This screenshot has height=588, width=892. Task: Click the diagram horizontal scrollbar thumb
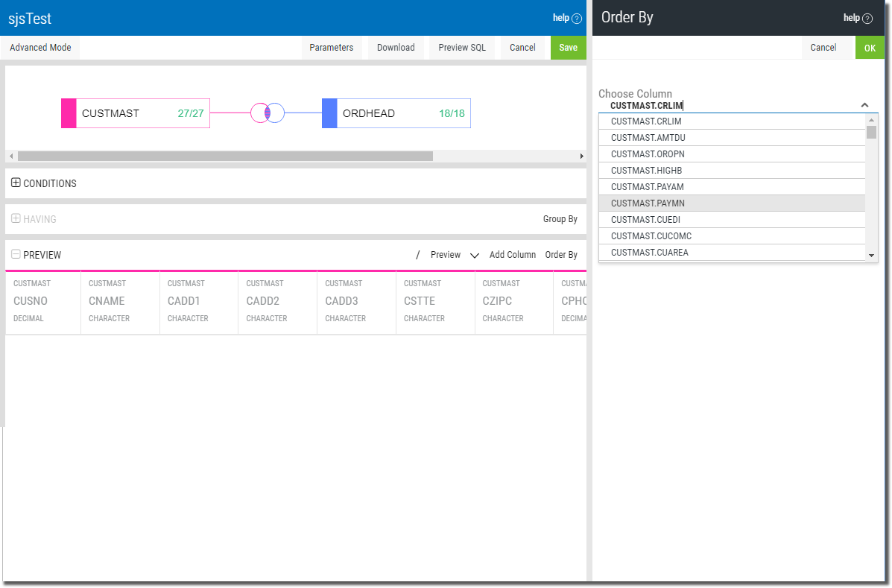pyautogui.click(x=225, y=156)
